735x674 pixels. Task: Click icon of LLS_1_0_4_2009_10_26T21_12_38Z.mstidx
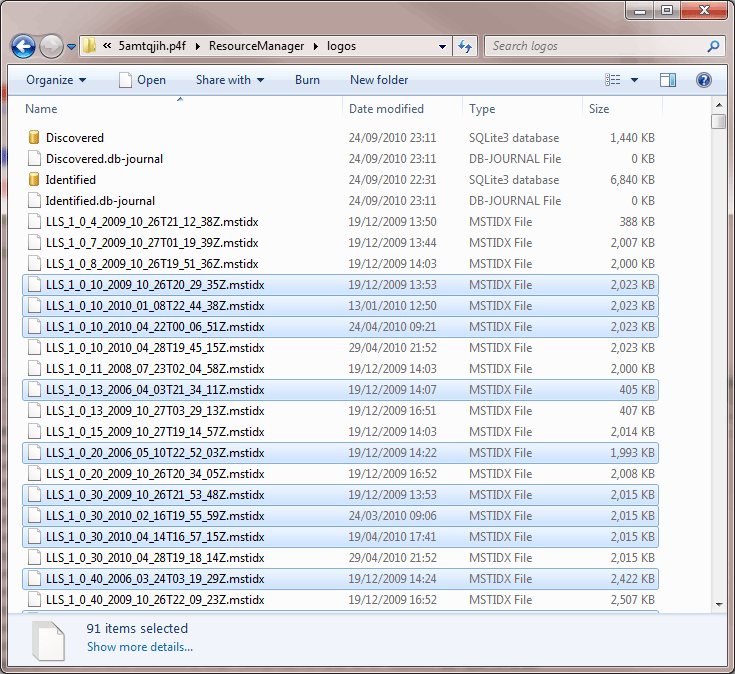click(34, 222)
